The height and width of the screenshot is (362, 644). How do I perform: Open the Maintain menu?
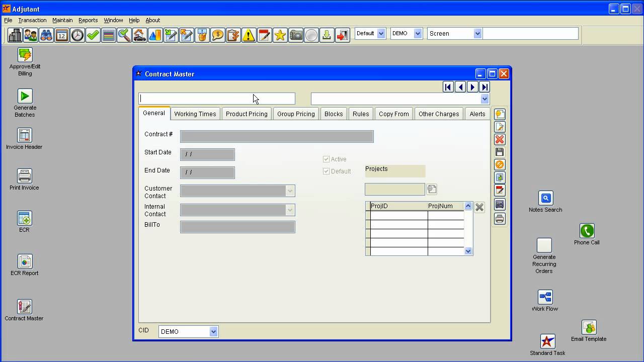pos(62,20)
